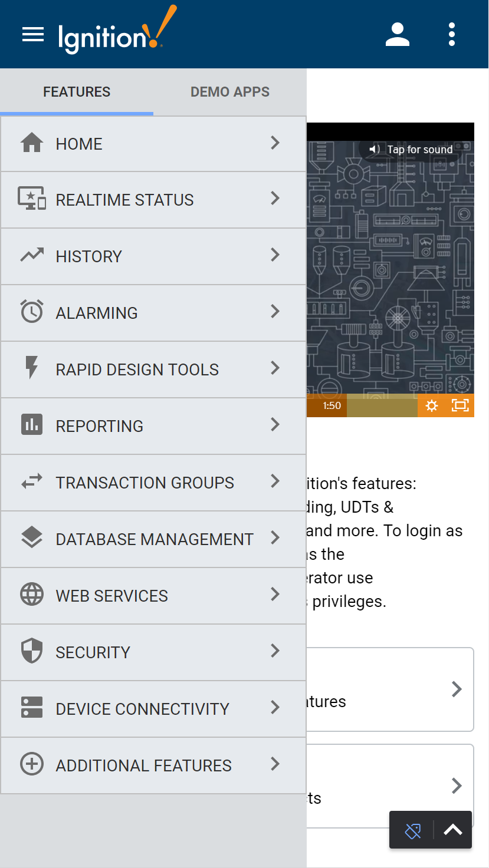Close the hamburger navigation menu
489x868 pixels.
pyautogui.click(x=33, y=35)
